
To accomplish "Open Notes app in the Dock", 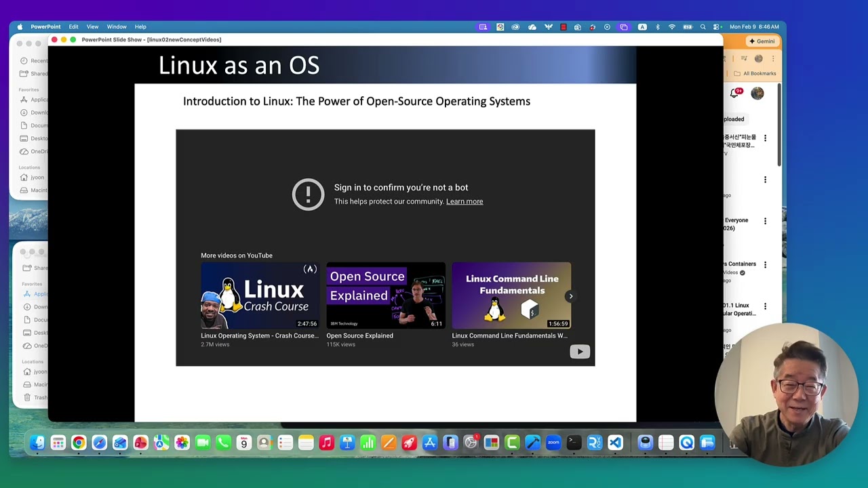I will point(306,443).
